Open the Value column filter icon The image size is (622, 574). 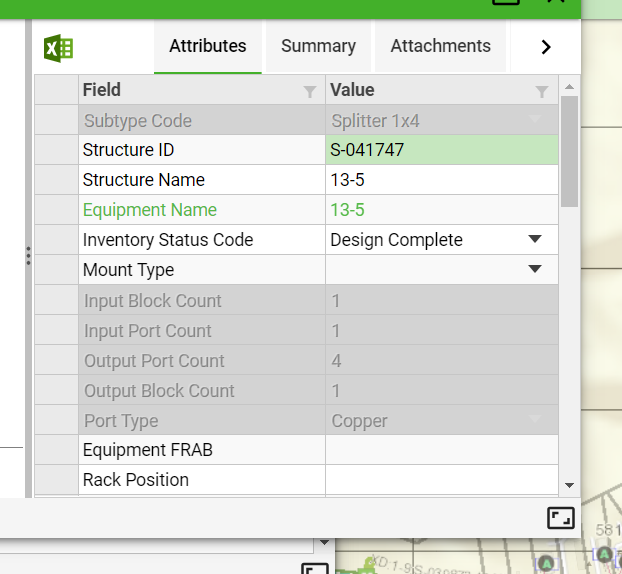[542, 91]
